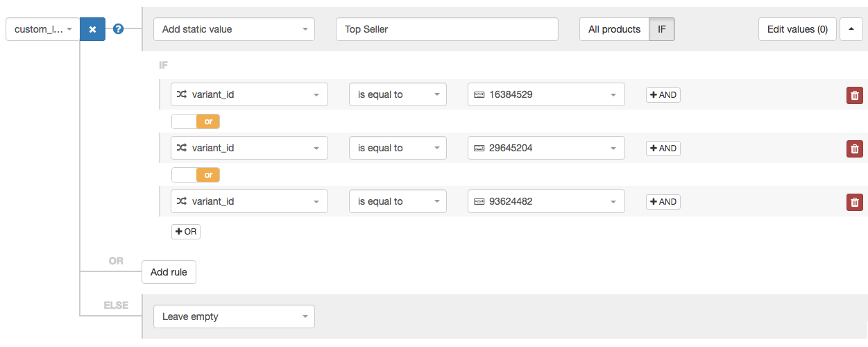Click the Top Seller text field
Viewport: 868px width, 347px height.
point(447,29)
